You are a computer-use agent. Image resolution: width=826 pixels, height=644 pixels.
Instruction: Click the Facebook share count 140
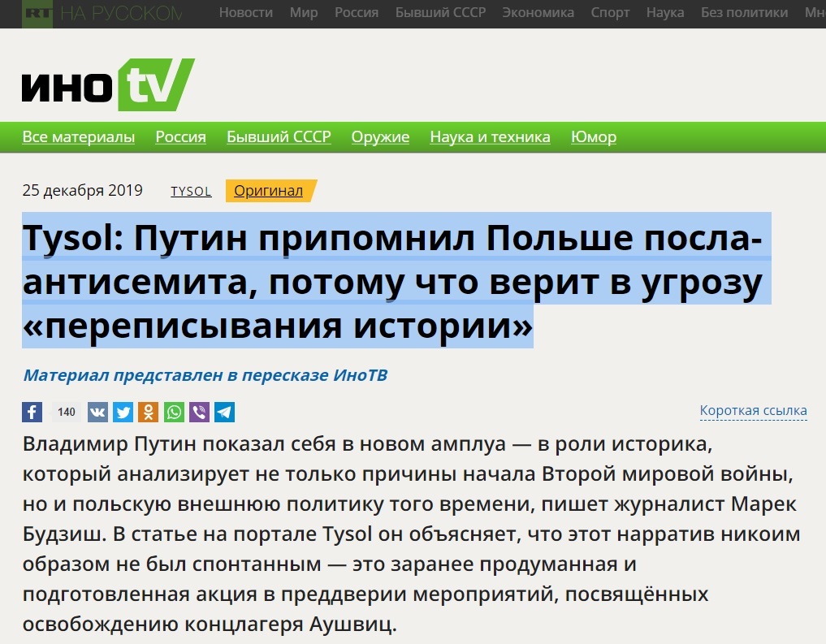pos(67,412)
